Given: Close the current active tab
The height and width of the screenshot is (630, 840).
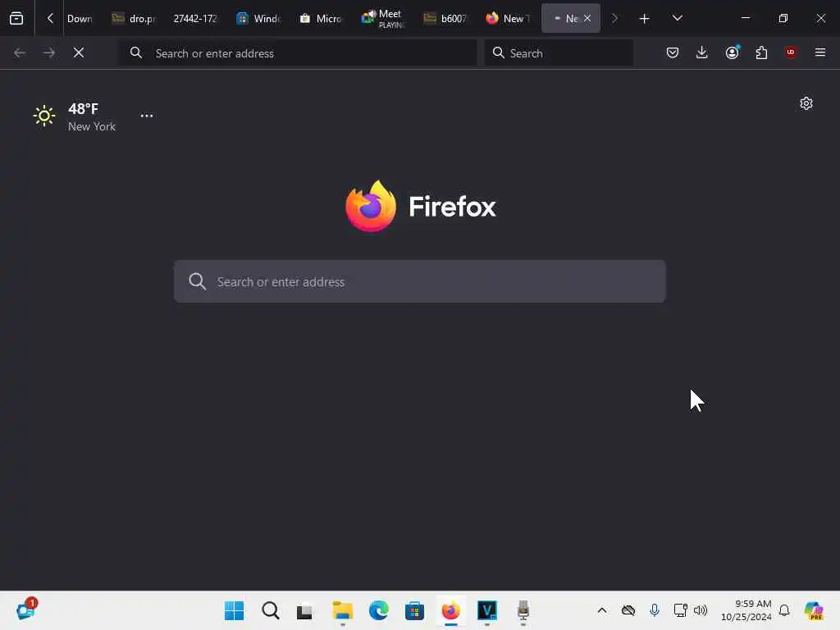Looking at the screenshot, I should point(587,18).
